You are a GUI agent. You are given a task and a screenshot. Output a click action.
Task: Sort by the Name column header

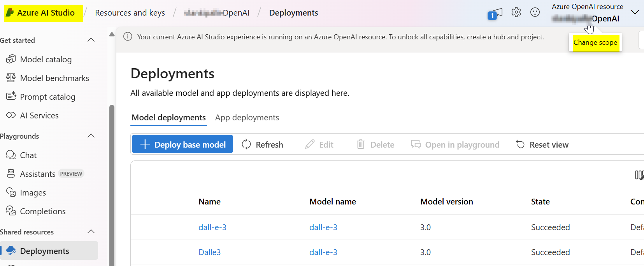[x=210, y=202]
